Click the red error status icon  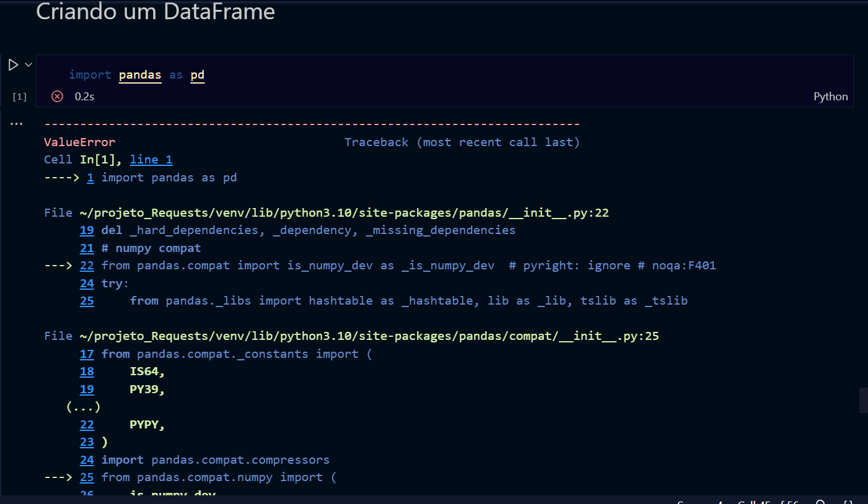pos(57,96)
